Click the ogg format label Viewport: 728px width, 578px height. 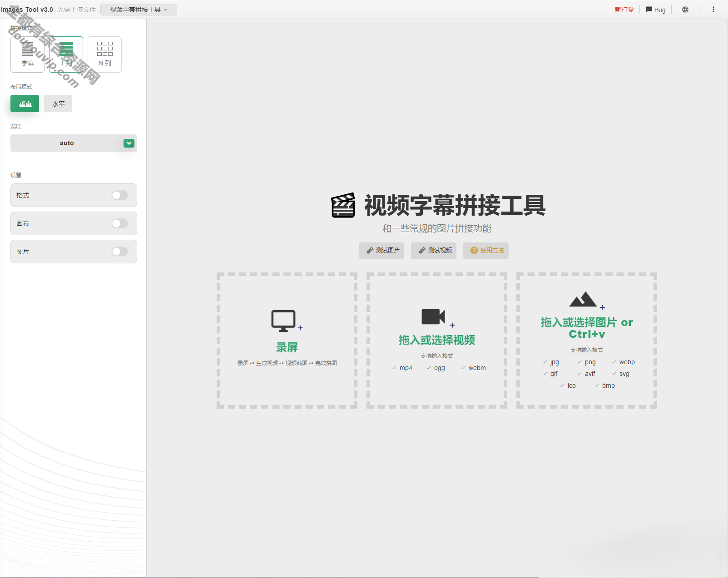coord(439,368)
